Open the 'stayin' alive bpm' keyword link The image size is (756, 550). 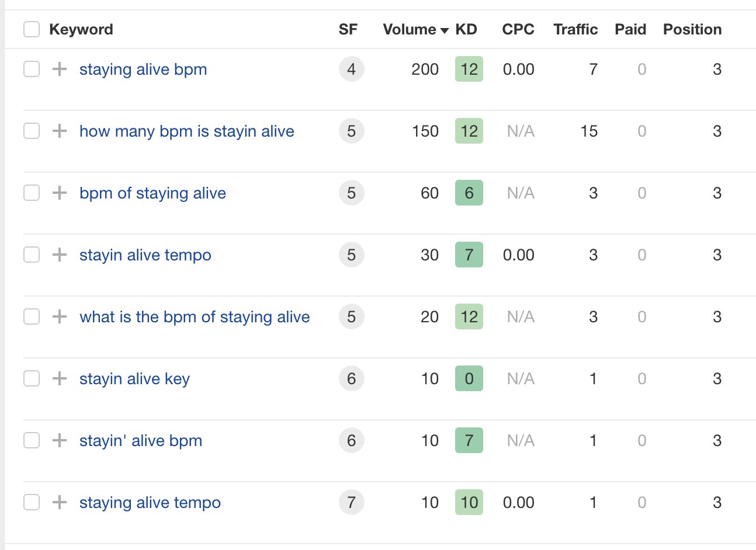pyautogui.click(x=141, y=441)
